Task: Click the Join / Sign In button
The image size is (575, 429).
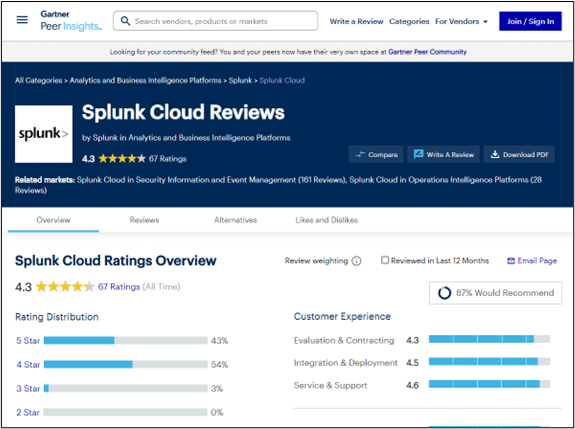Action: 530,21
